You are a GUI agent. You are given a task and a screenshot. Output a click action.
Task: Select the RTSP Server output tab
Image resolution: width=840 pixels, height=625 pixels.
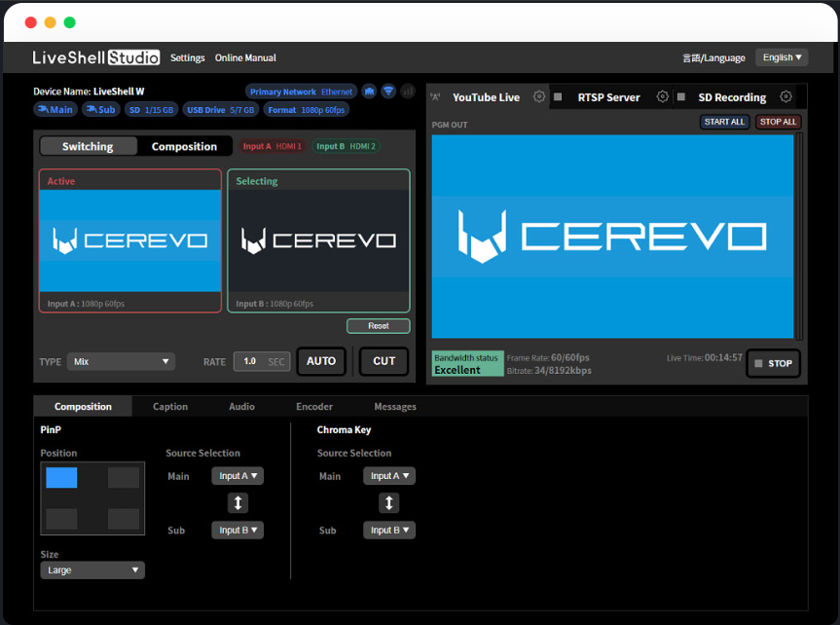click(608, 97)
